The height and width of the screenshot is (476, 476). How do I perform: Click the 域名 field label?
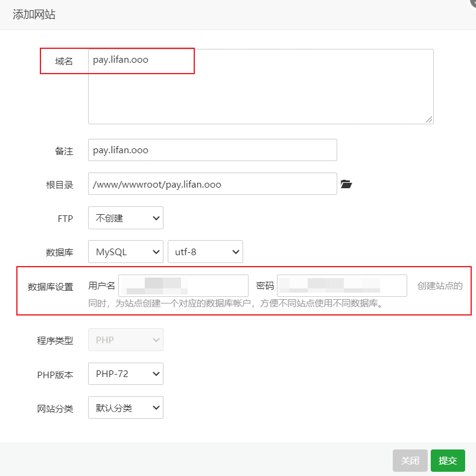tap(64, 62)
